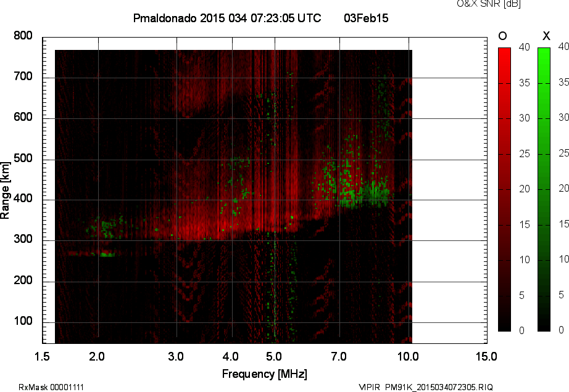Image resolution: width=569 pixels, height=392 pixels.
Task: Click the 200 range axis tick label
Action: click(23, 280)
